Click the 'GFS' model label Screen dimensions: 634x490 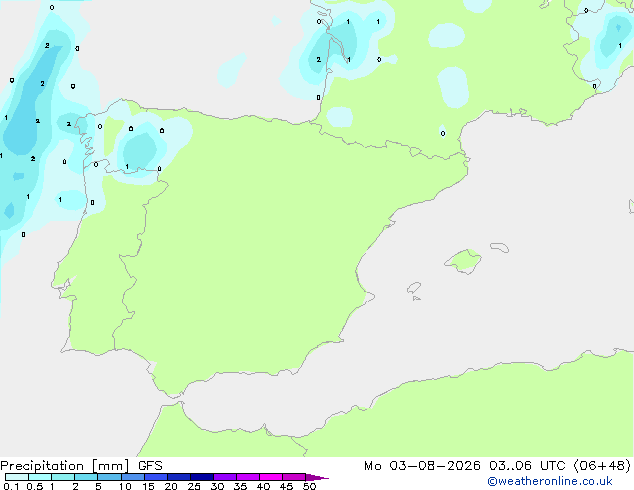tap(150, 466)
